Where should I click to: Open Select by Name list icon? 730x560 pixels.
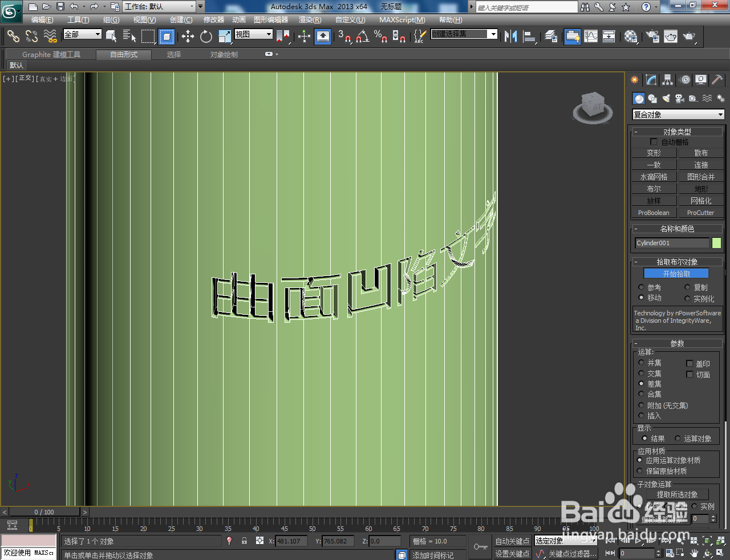pos(129,36)
